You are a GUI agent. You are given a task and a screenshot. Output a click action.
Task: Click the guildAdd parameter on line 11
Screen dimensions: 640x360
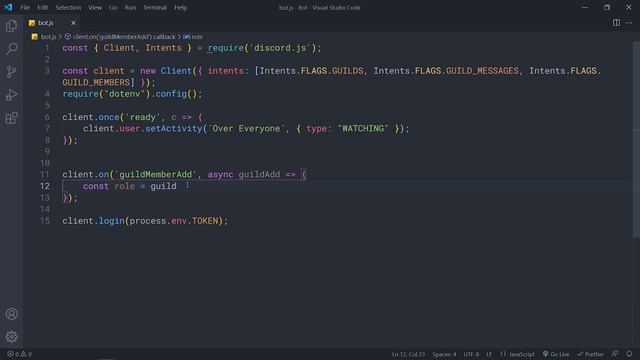pos(259,175)
